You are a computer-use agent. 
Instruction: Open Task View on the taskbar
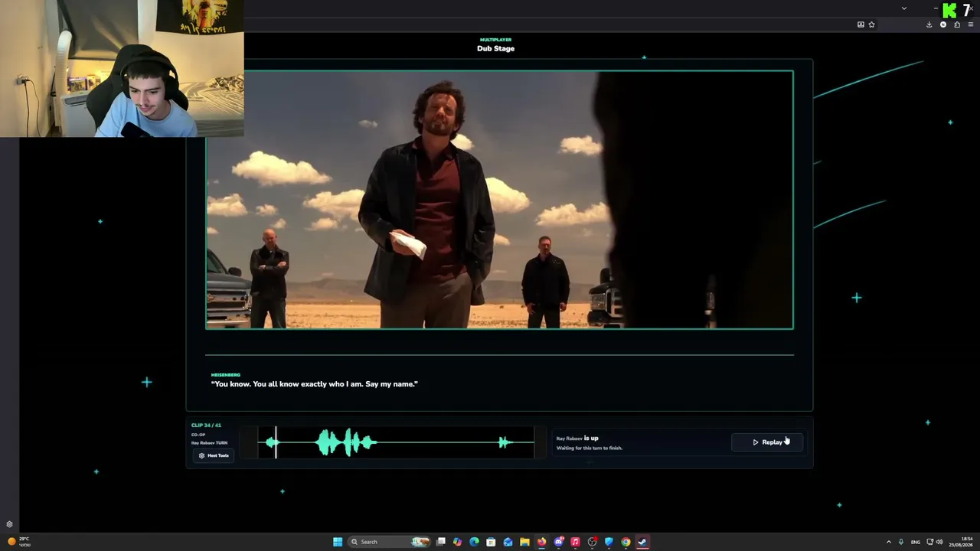[x=441, y=542]
